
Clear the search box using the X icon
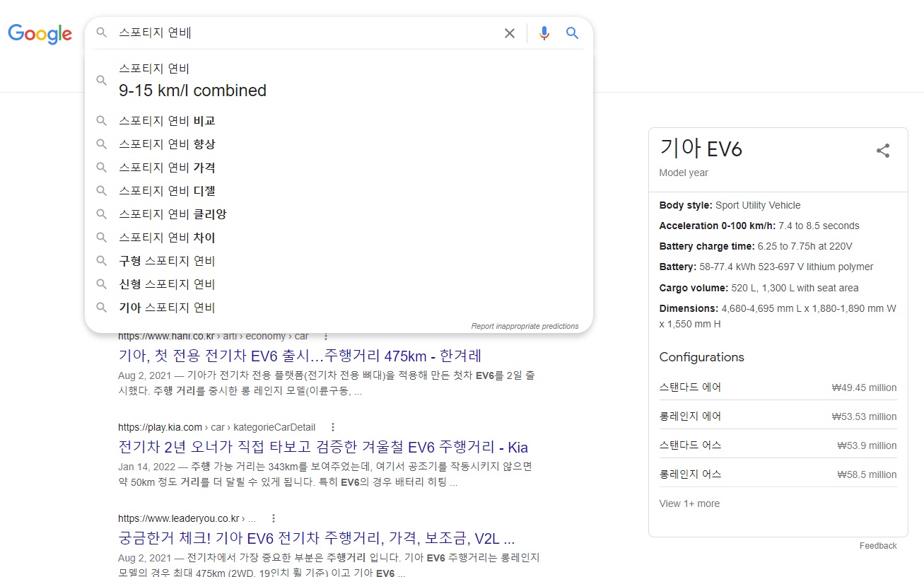click(x=510, y=33)
